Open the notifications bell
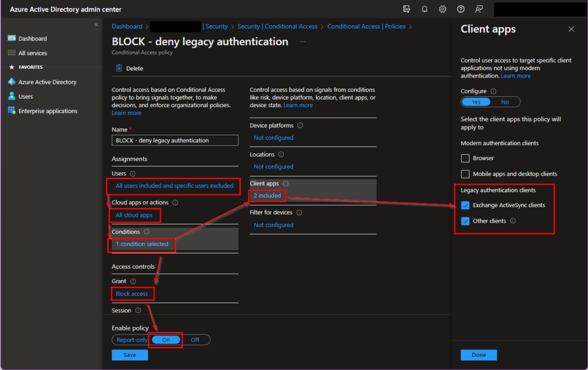 (424, 9)
